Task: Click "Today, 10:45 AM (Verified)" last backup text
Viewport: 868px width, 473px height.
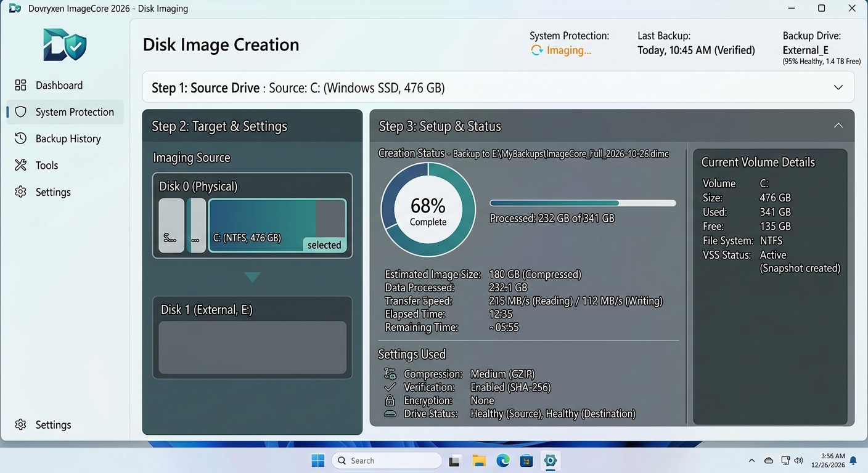Action: [696, 51]
